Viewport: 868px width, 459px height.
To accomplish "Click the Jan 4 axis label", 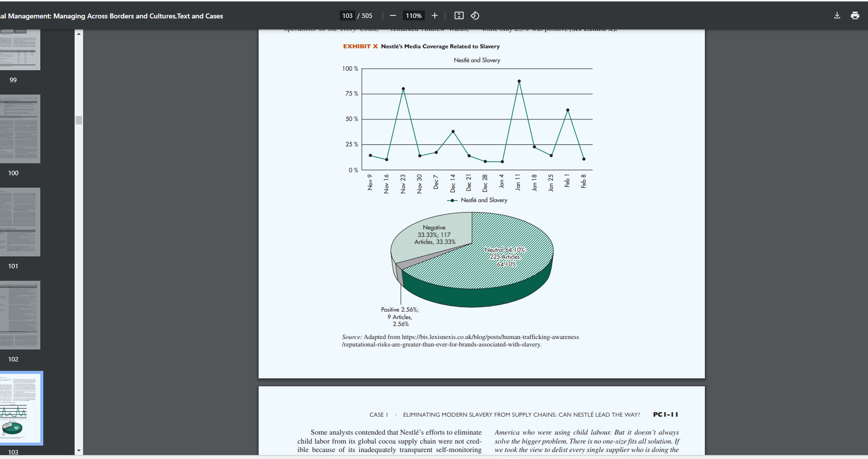I will pos(501,181).
